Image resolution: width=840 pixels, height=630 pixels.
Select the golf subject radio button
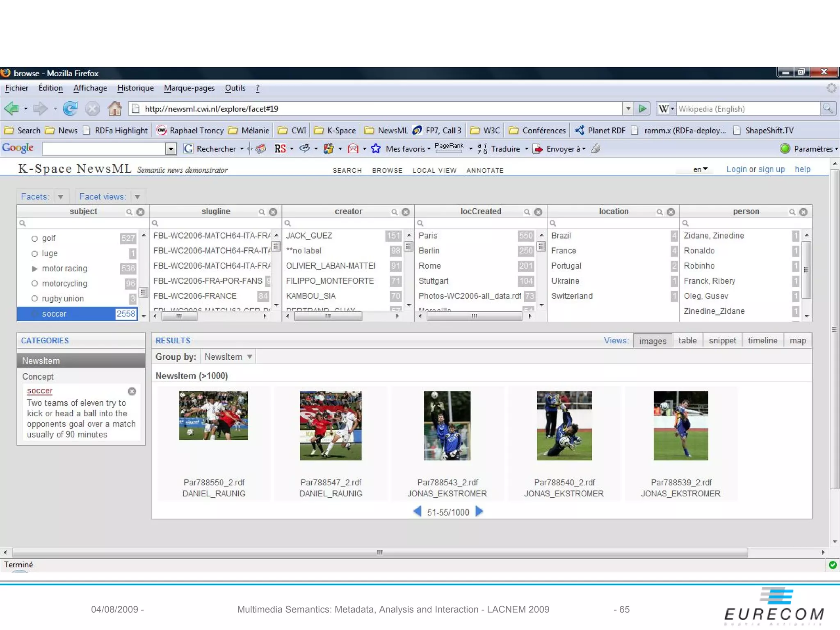[x=34, y=238]
